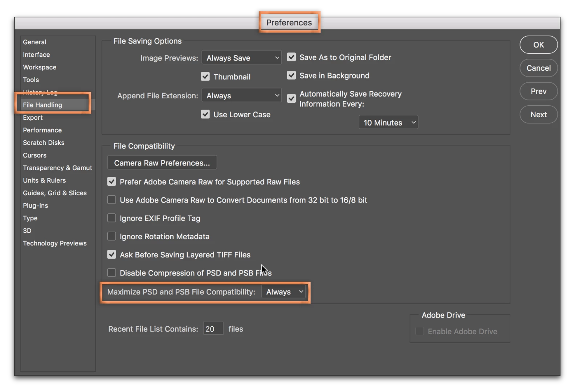575x392 pixels.
Task: Open the Image Previews dropdown
Action: [x=242, y=58]
